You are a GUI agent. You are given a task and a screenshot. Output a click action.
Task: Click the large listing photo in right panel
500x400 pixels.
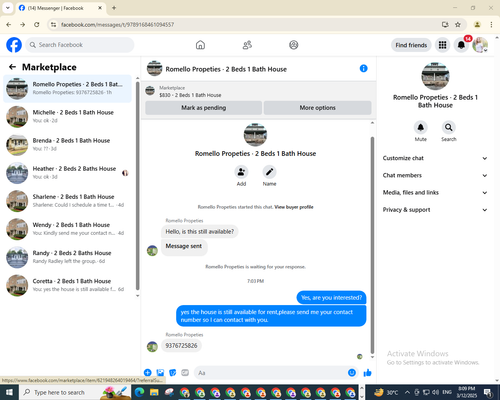coord(435,76)
